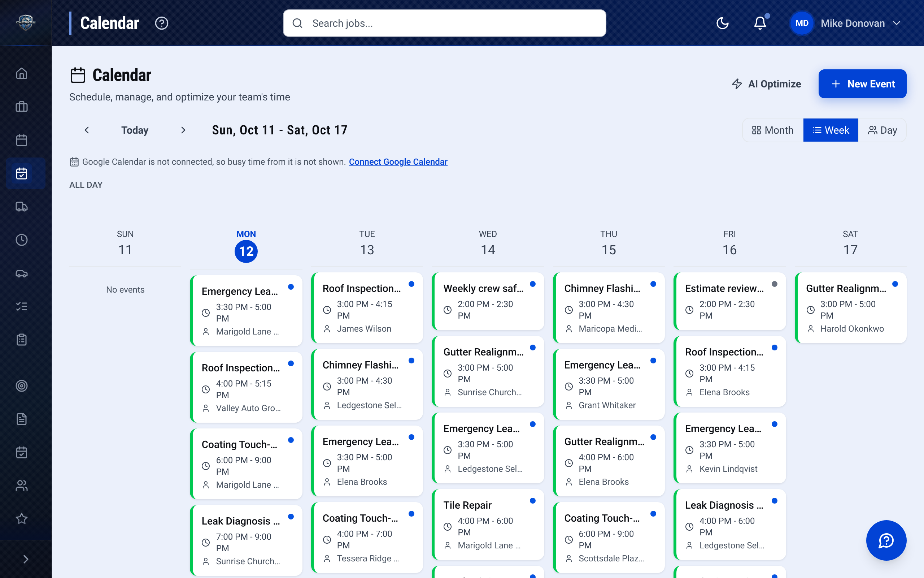
Task: Open Friday Emergency Lea... Kevin Lindqvist event
Action: (x=730, y=448)
